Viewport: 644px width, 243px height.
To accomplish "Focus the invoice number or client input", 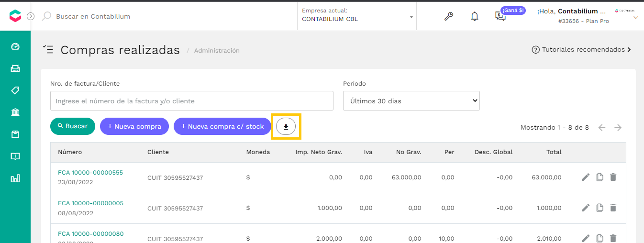I will pyautogui.click(x=192, y=101).
